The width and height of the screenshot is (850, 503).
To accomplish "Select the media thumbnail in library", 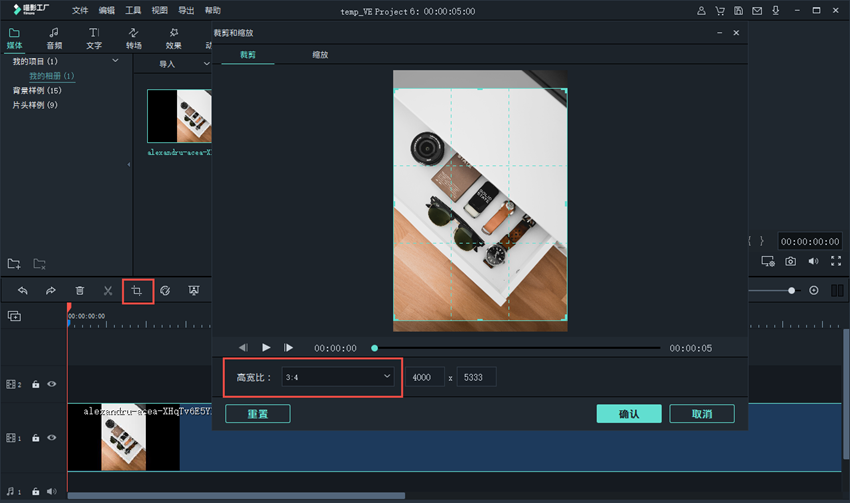I will click(179, 116).
